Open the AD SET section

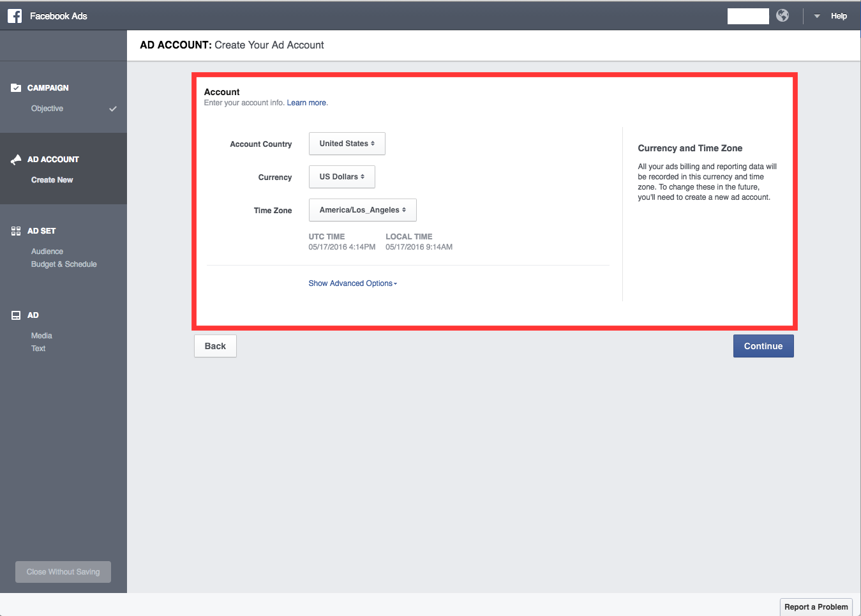click(41, 230)
